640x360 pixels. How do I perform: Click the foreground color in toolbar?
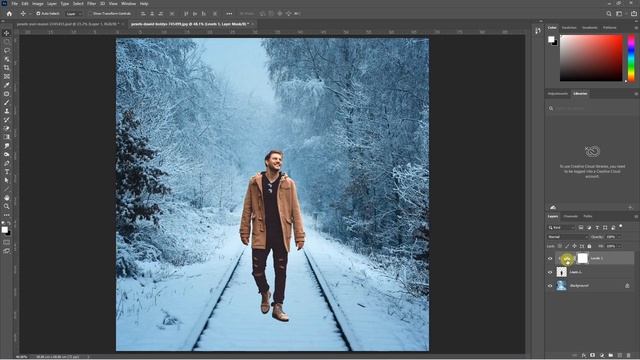coord(4,230)
